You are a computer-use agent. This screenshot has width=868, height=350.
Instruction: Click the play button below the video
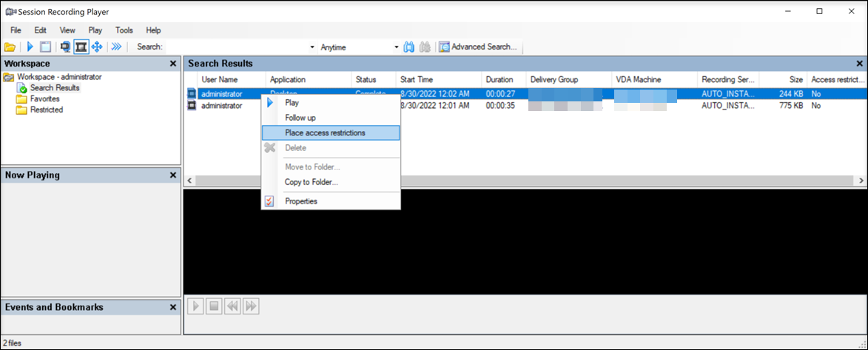tap(195, 306)
